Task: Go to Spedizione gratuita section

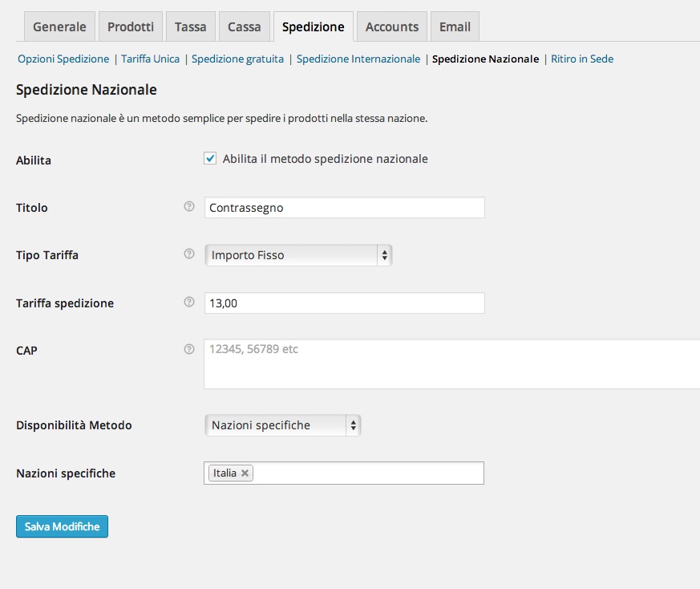Action: [237, 59]
